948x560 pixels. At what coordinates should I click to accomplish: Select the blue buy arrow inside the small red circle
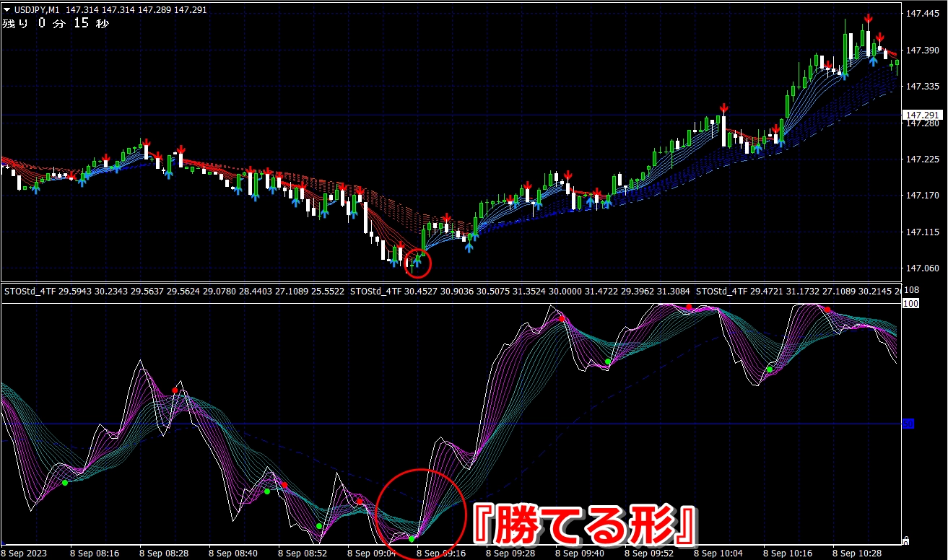(x=416, y=261)
